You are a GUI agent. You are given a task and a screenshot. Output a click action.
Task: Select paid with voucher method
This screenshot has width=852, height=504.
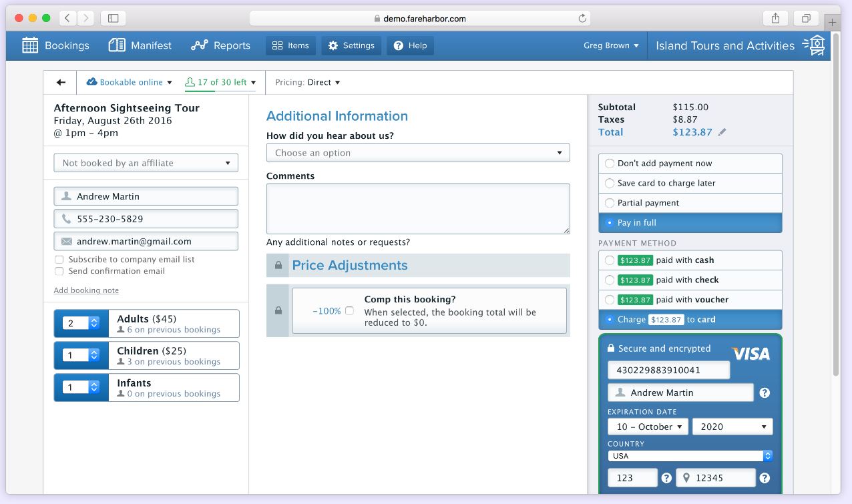pyautogui.click(x=690, y=300)
